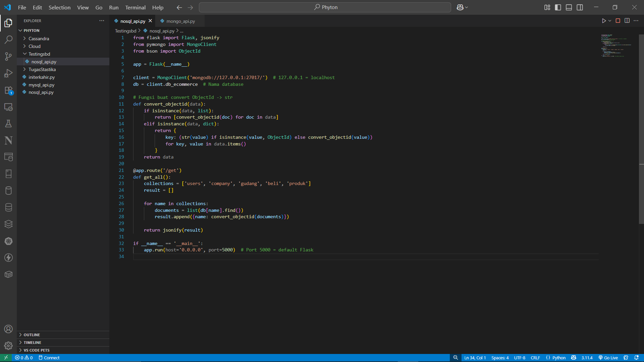Screen dimensions: 644x362
Task: Click the red stop square icon
Action: (618, 21)
